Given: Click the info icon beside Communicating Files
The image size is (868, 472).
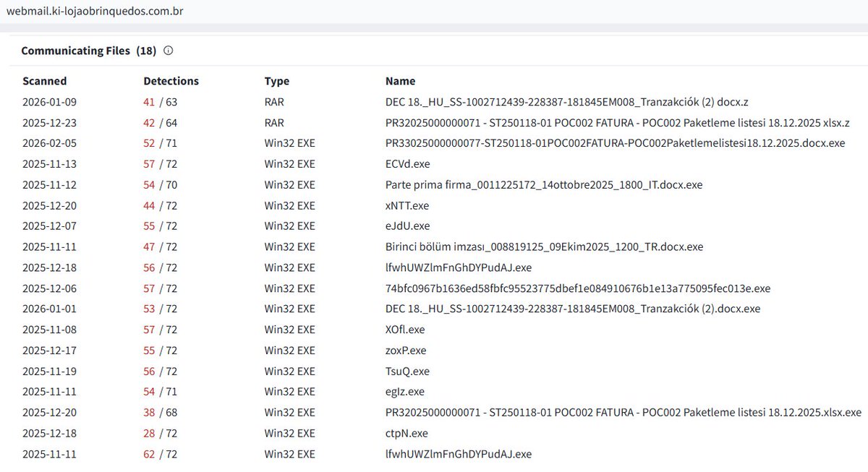Looking at the screenshot, I should (x=169, y=51).
